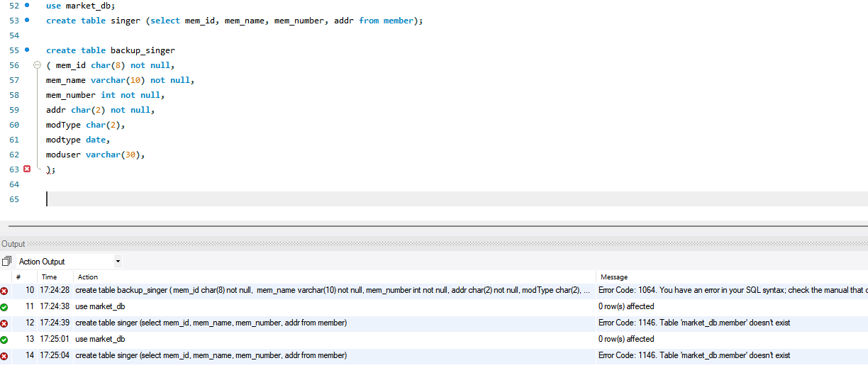Click row 11 'use market_db' action
This screenshot has width=868, height=368.
click(101, 306)
